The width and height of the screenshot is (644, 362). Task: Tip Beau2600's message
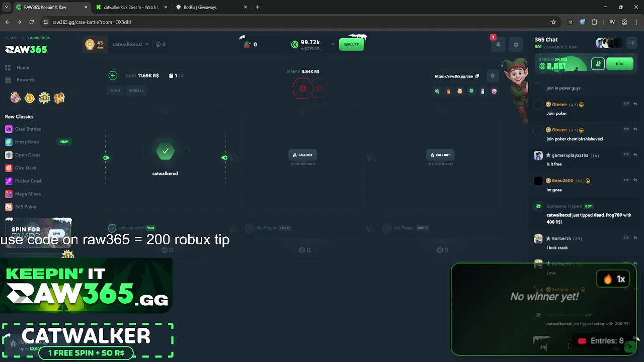pos(626,180)
